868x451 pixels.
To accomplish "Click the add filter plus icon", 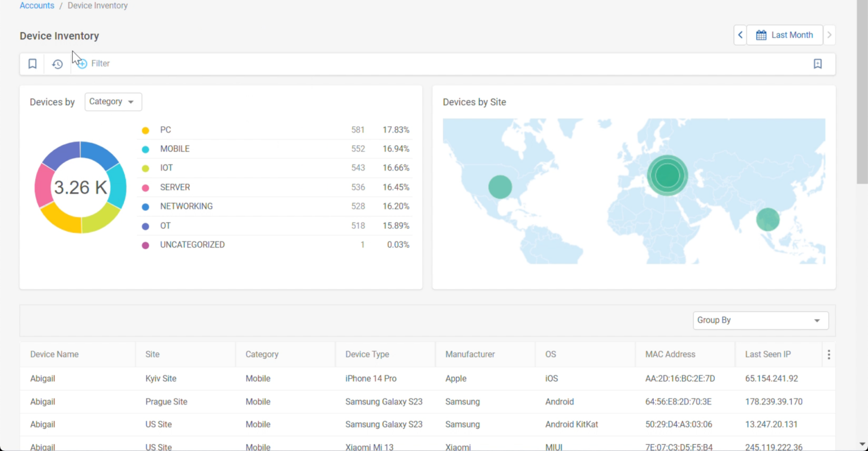I will (82, 64).
